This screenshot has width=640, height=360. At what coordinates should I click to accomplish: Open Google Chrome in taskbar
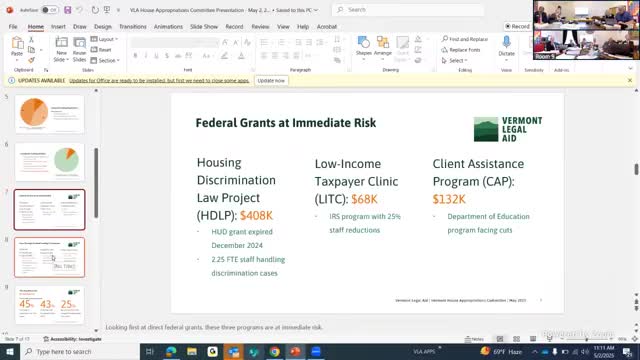275,351
